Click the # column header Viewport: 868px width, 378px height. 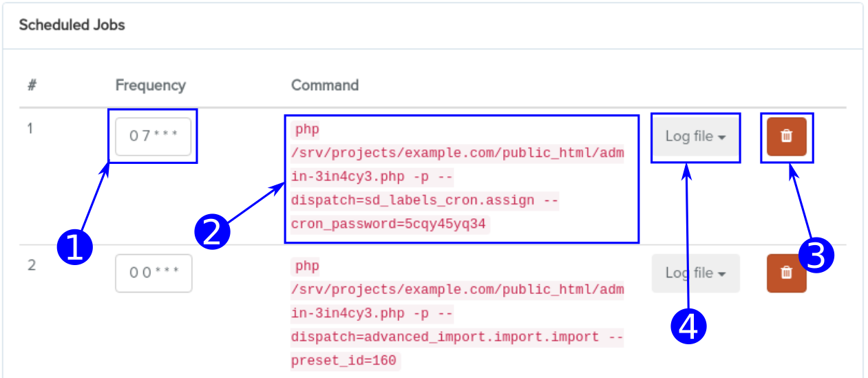[32, 85]
